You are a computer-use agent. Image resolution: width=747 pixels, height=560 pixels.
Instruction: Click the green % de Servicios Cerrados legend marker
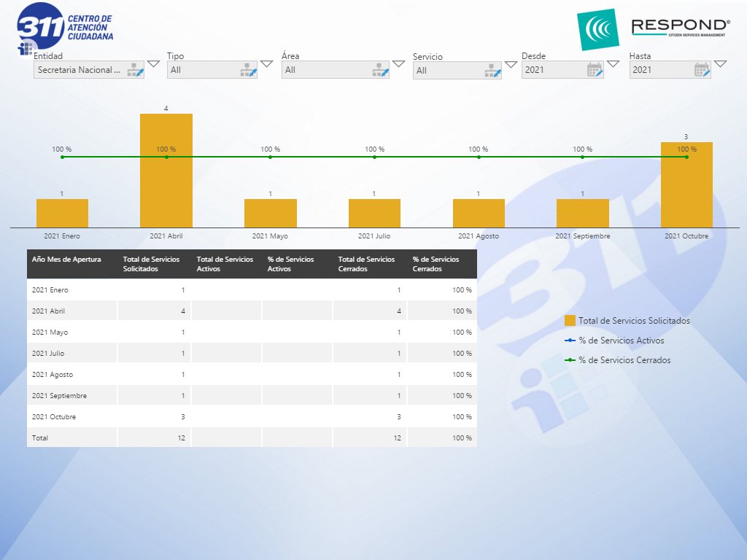tap(570, 360)
